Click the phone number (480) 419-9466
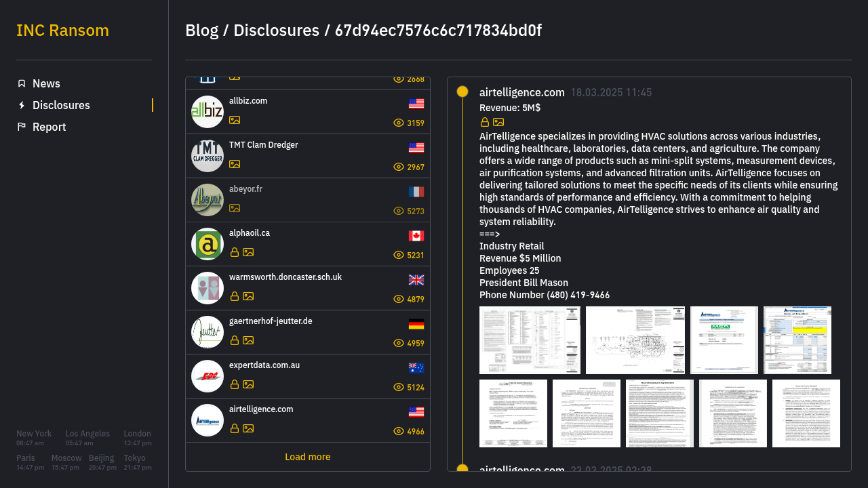 click(x=578, y=295)
